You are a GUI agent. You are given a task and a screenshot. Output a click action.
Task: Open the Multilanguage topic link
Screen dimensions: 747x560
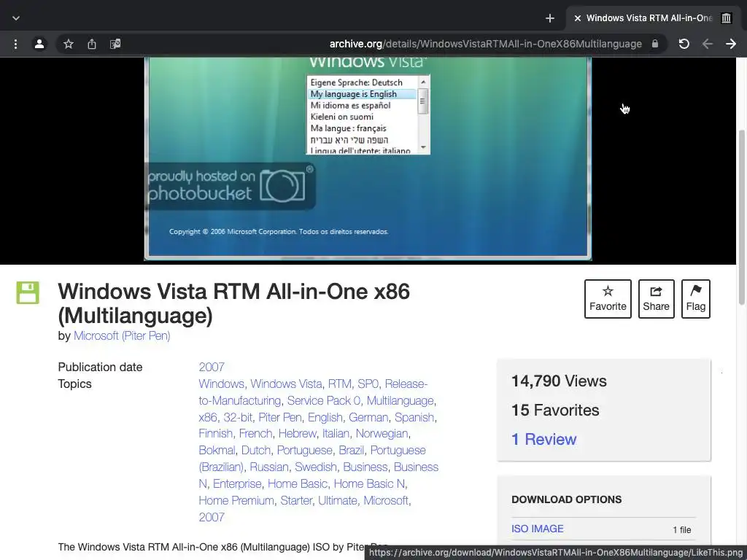pyautogui.click(x=400, y=400)
